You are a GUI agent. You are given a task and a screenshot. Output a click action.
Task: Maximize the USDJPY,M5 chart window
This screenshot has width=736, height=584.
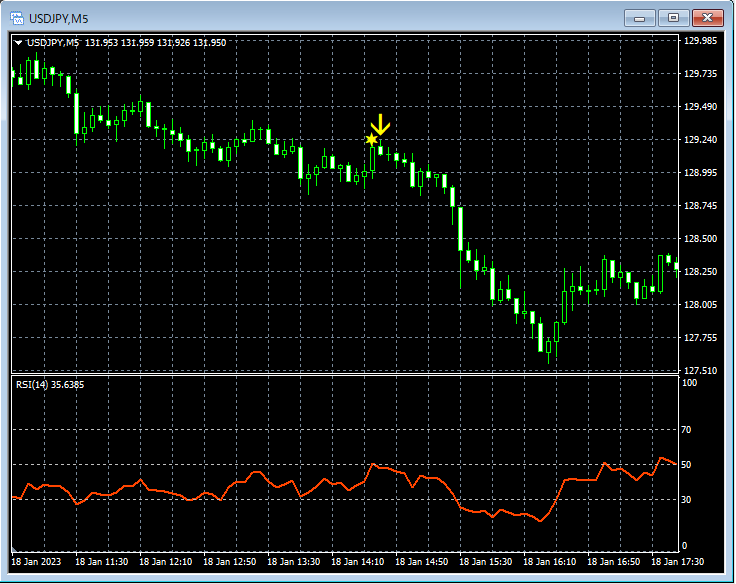click(x=673, y=18)
